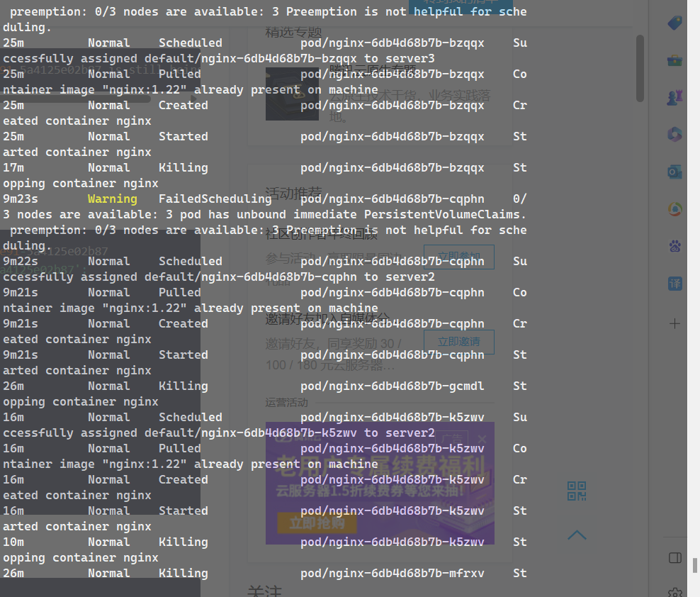Click pod name in the 17m Killing row
This screenshot has height=597, width=700.
392,168
